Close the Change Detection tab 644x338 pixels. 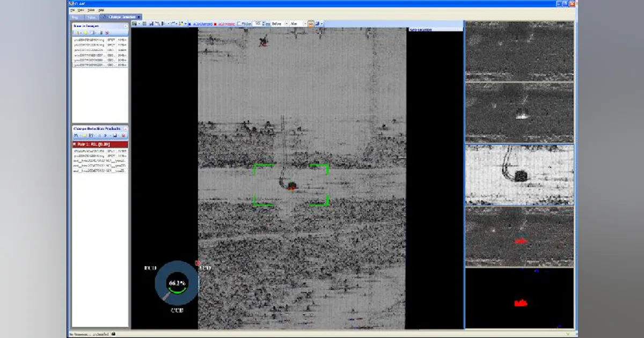tap(138, 17)
